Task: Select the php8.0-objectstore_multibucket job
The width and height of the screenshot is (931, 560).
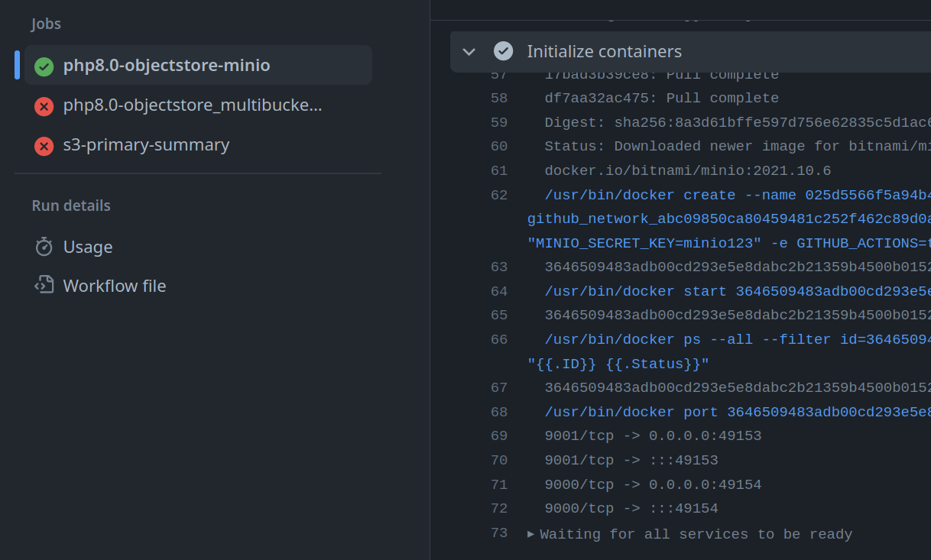Action: pos(192,105)
